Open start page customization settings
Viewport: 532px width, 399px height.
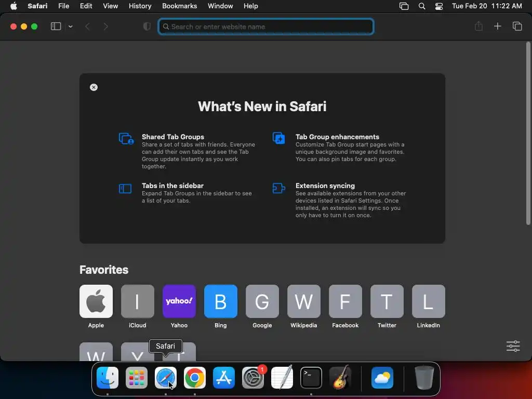click(513, 346)
